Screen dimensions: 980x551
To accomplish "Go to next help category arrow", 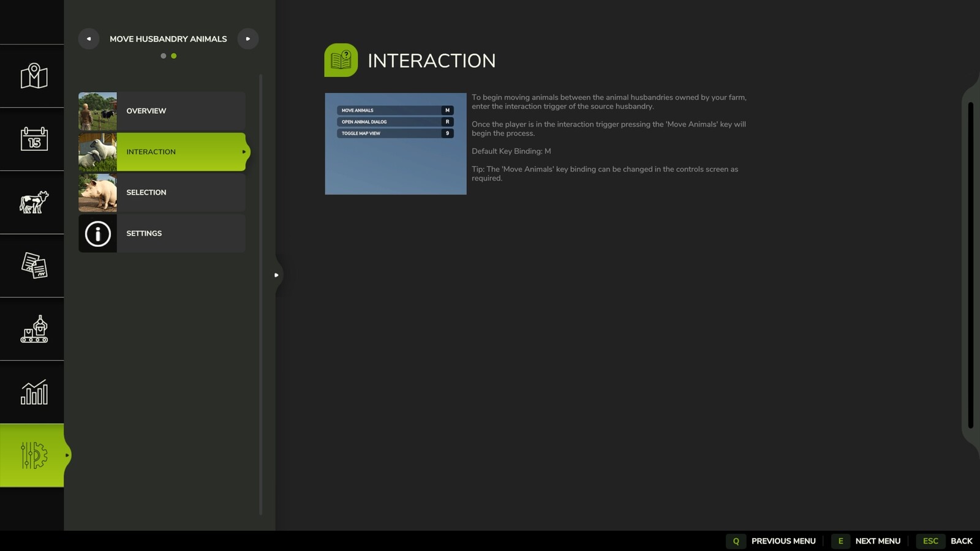I will 248,39.
